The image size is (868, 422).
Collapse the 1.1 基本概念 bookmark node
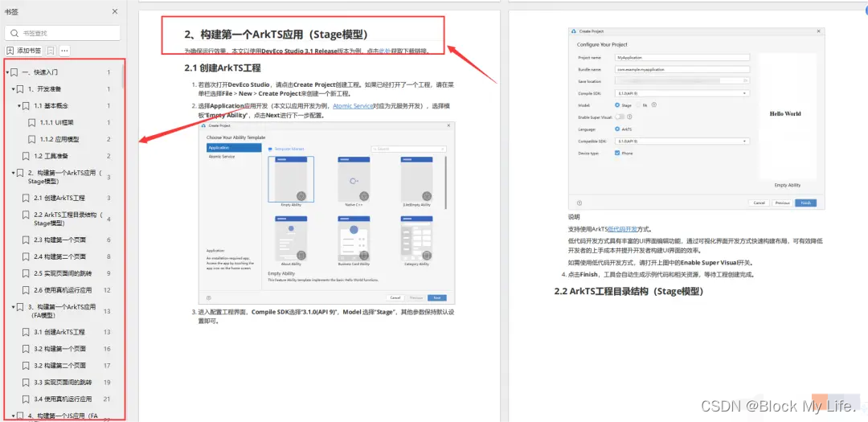tap(19, 106)
